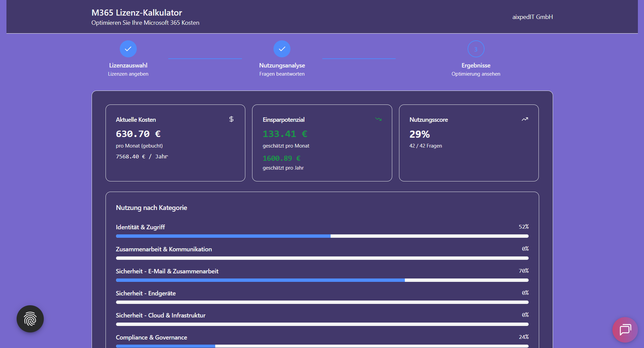Click the aixpedIT GmbH company link

tap(532, 17)
